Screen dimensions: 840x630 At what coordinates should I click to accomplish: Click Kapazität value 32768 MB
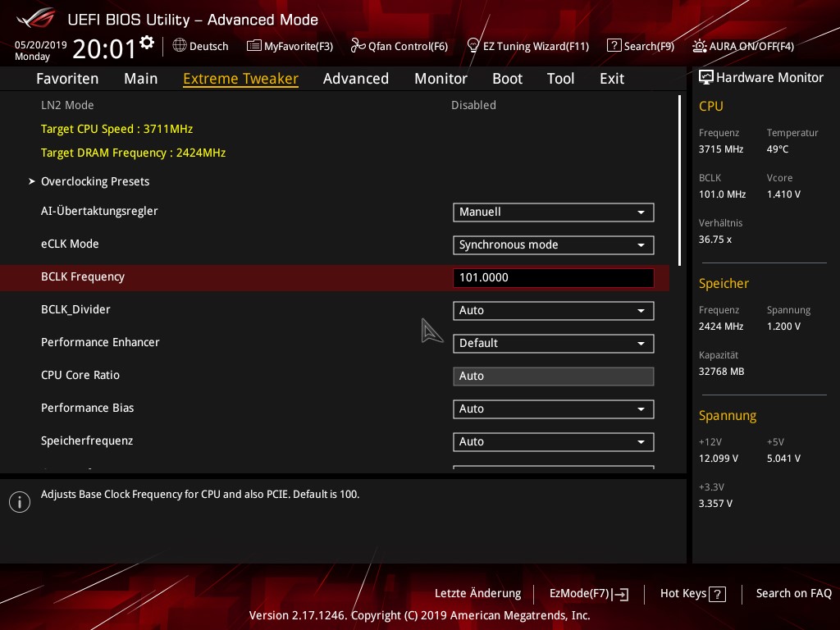721,372
